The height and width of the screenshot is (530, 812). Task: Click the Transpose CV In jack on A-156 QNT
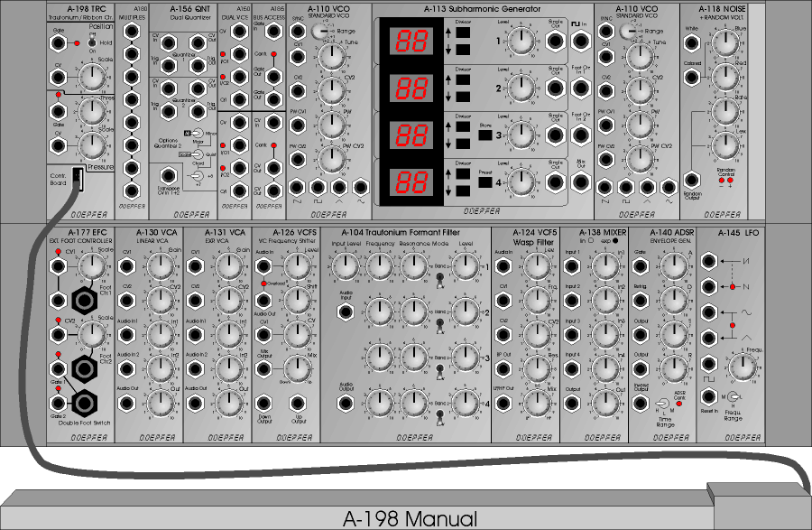click(168, 176)
